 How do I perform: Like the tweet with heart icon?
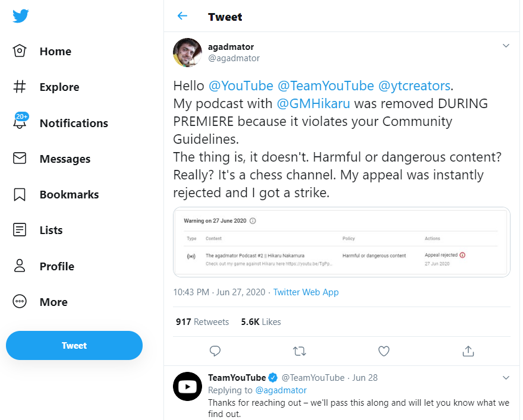(384, 351)
